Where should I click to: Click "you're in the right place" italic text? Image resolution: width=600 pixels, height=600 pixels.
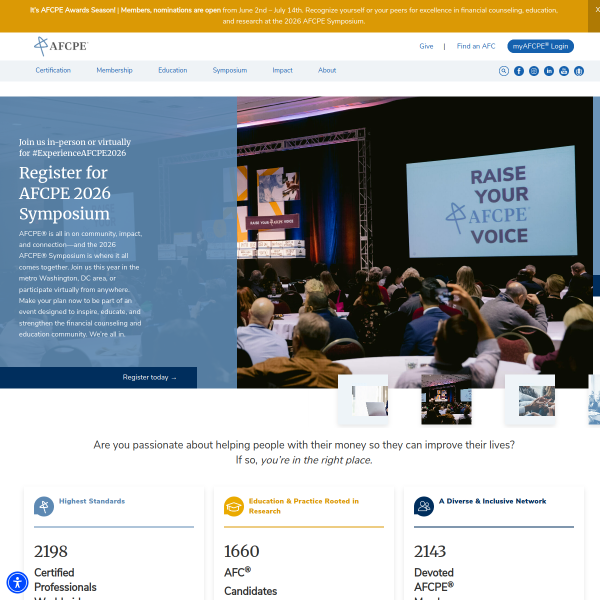pyautogui.click(x=316, y=460)
